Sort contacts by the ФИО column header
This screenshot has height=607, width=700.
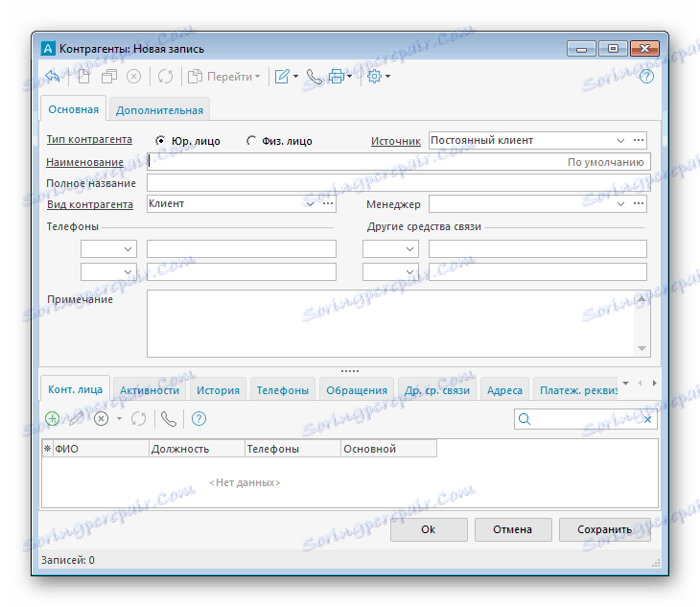point(101,449)
